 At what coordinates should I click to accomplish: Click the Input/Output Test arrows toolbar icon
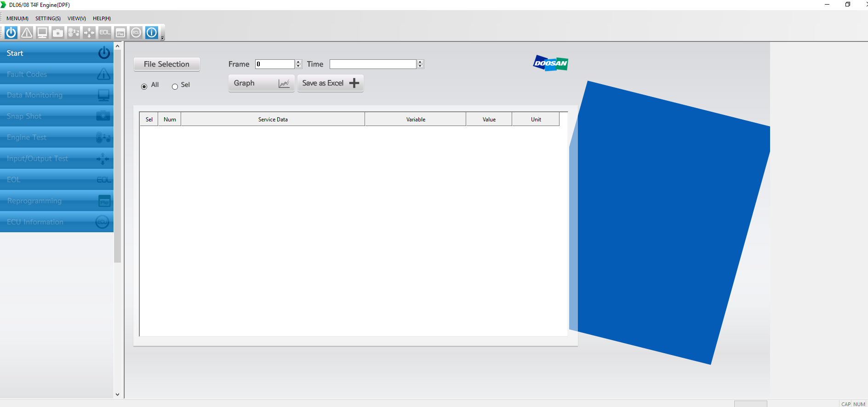pos(89,33)
